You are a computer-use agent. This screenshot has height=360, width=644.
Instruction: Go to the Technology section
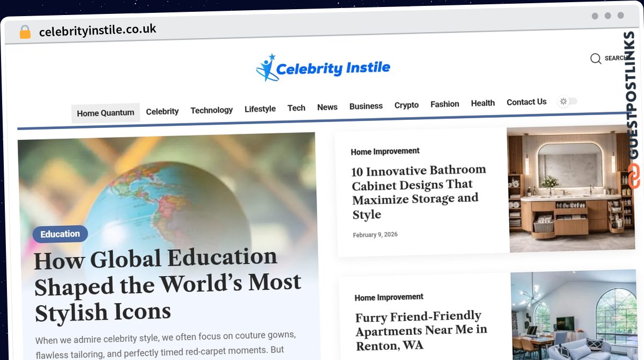[211, 110]
